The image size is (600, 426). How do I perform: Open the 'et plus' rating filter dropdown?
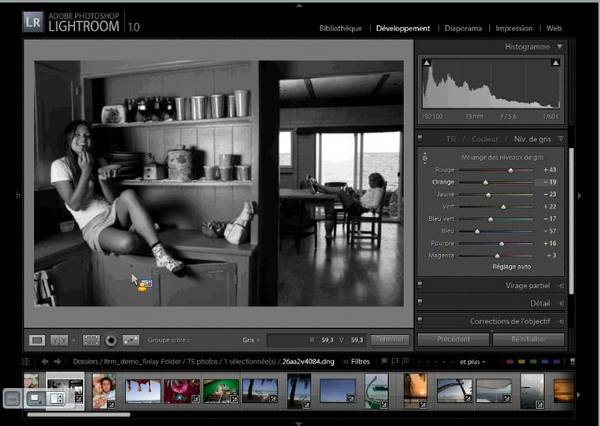click(473, 362)
